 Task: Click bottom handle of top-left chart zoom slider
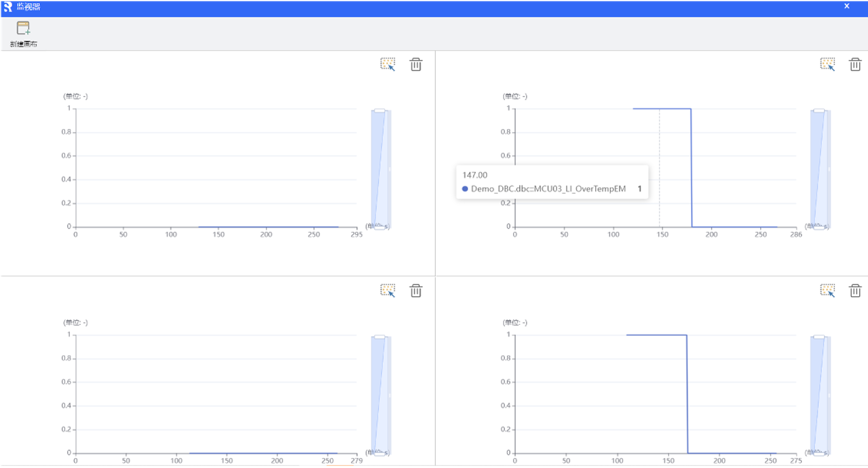coord(380,227)
